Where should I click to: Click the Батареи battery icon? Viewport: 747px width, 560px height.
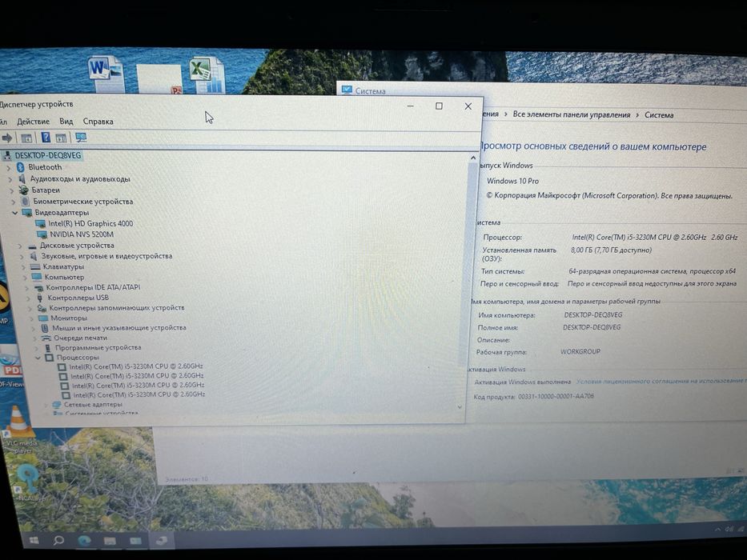point(24,190)
